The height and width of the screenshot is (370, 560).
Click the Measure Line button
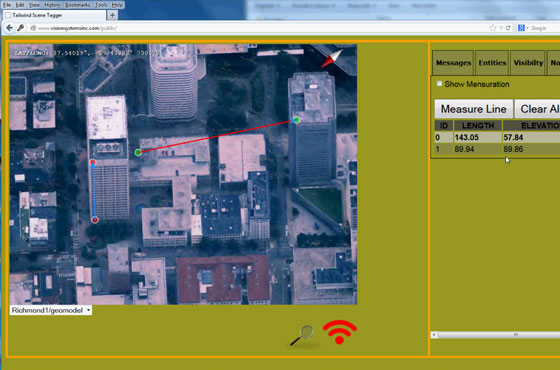coord(474,109)
